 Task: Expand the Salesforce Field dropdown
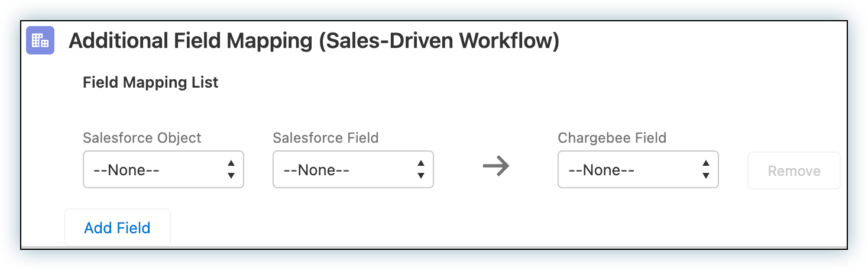[x=353, y=170]
